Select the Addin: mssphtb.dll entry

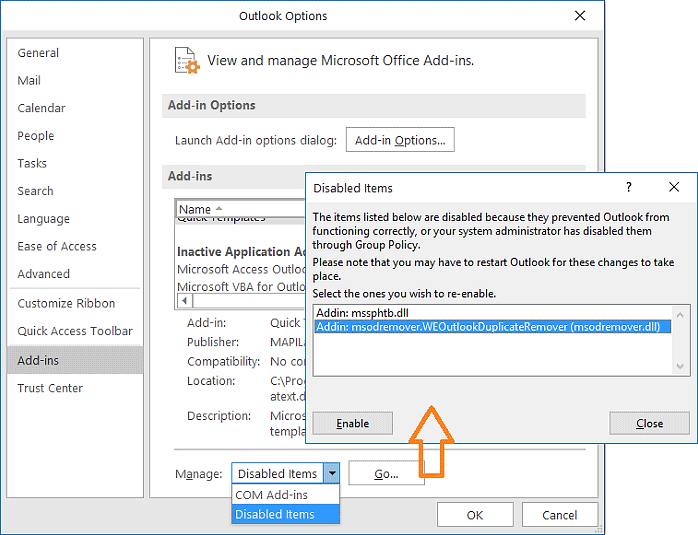(493, 313)
